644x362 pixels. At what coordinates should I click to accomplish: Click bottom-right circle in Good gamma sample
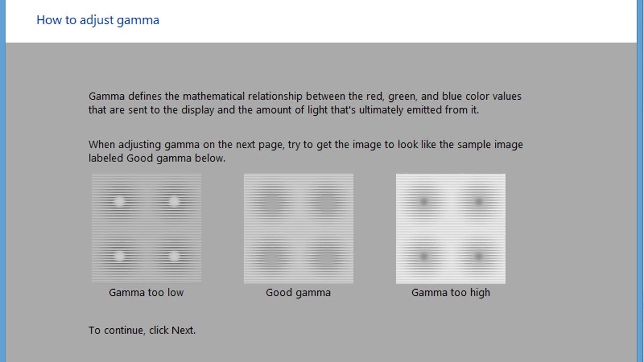(326, 257)
